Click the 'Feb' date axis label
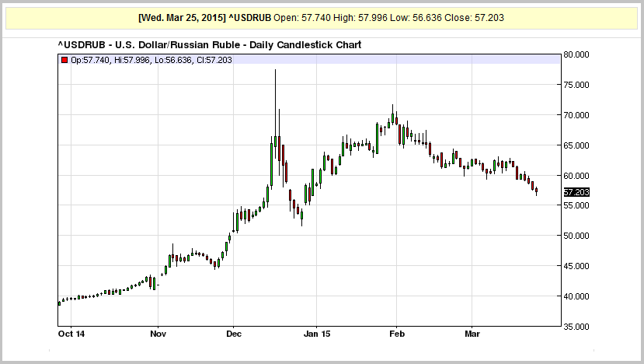 point(397,334)
